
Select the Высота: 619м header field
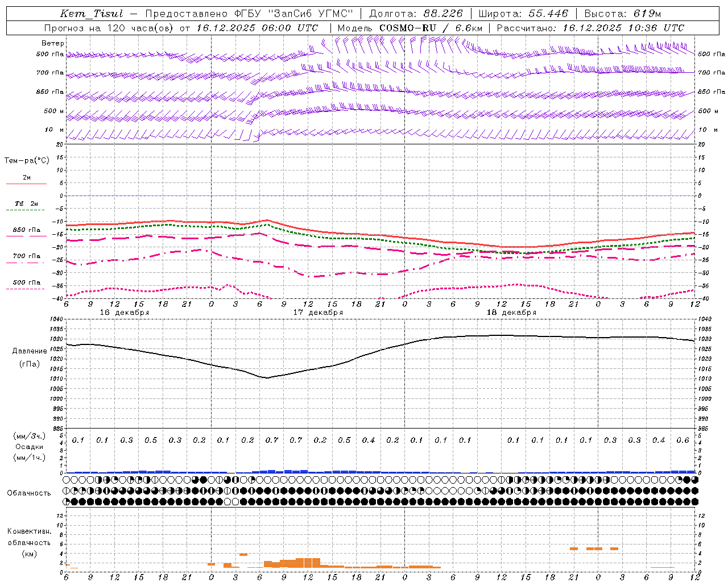click(x=623, y=14)
